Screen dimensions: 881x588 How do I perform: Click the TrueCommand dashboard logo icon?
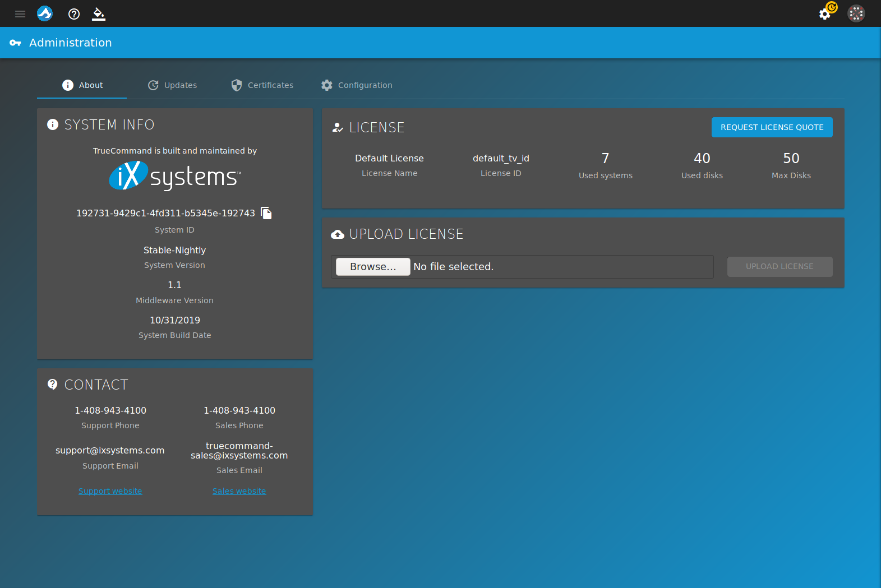[45, 13]
